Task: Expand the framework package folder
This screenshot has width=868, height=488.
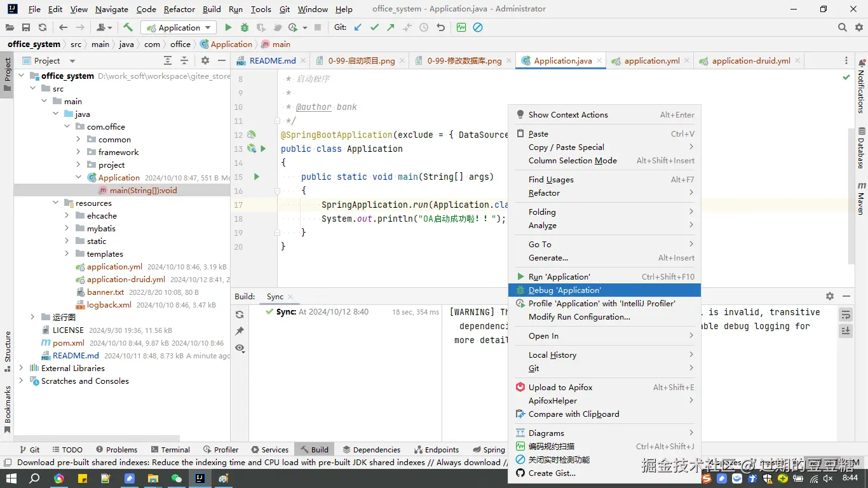Action: click(x=78, y=152)
